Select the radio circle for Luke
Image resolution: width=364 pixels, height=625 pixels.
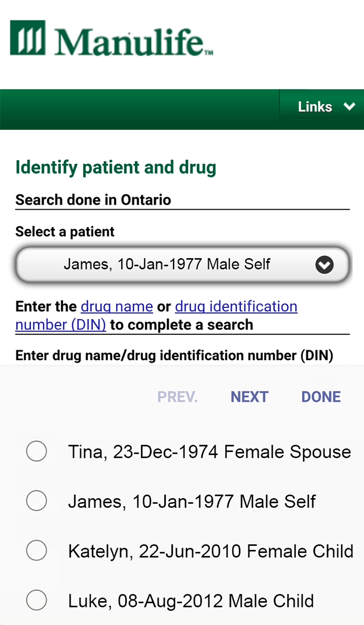tap(36, 601)
